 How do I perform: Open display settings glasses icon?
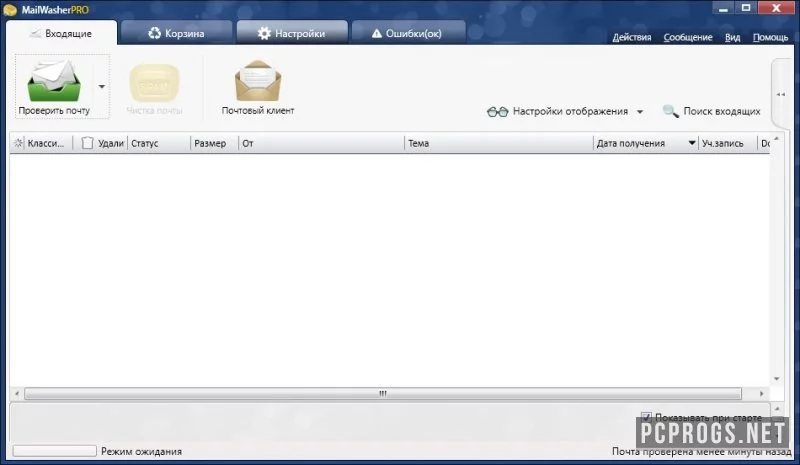497,112
